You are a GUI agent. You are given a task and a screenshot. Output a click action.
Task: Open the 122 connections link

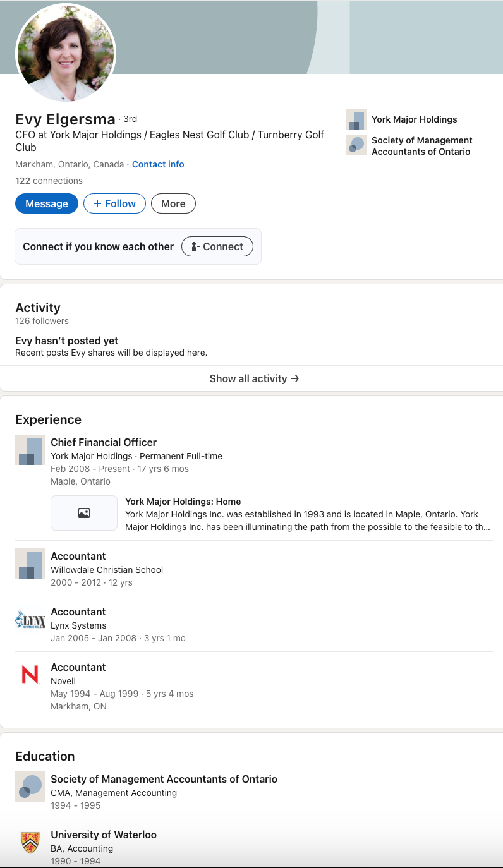(49, 181)
